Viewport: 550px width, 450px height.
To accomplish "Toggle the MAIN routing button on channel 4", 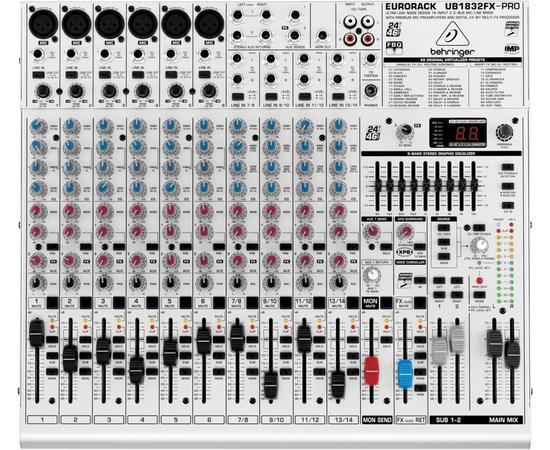I will click(x=152, y=371).
